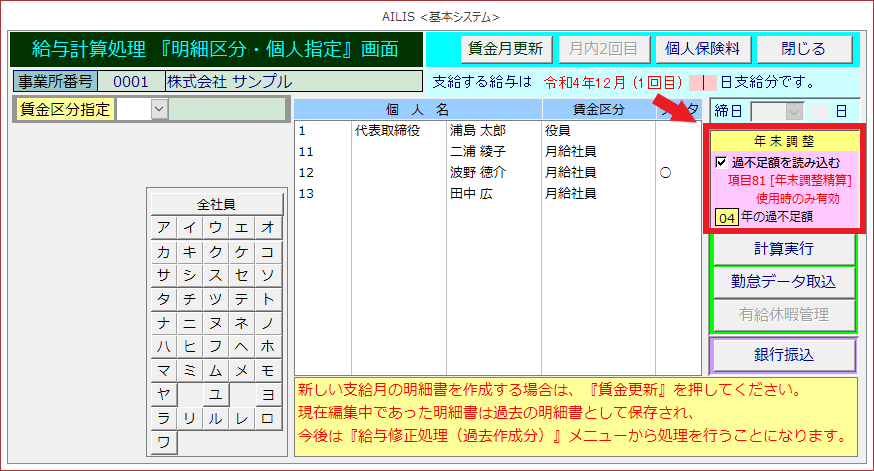Filter names by kana ア key
874x471 pixels.
[163, 227]
